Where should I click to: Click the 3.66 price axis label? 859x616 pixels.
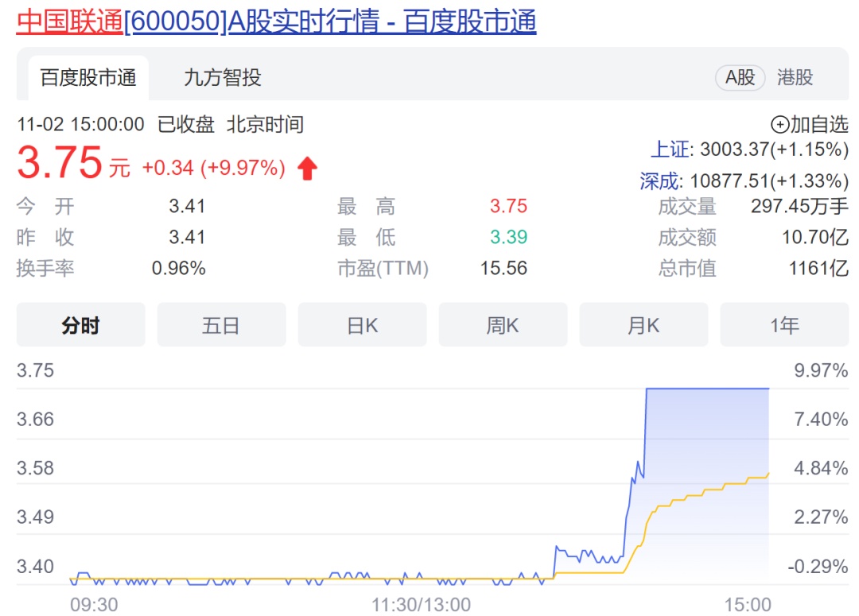tap(35, 420)
